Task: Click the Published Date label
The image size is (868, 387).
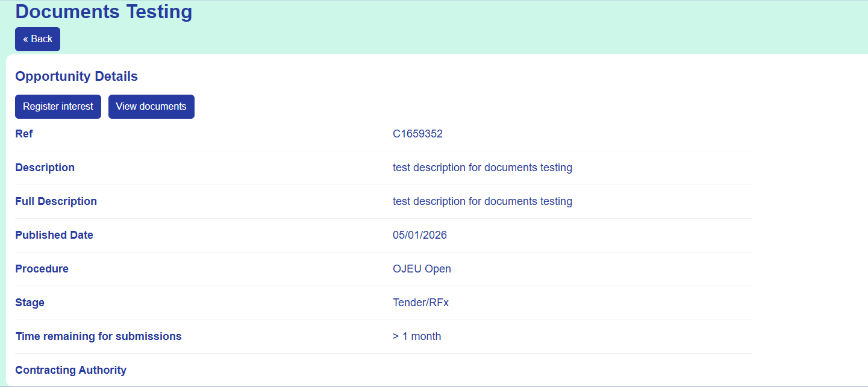Action: tap(54, 235)
